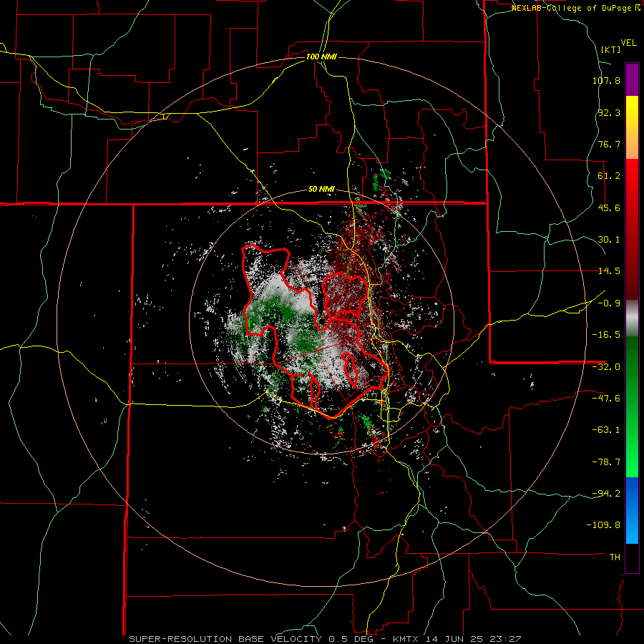Viewport: 644px width, 644px height.
Task: Pick the green segment of the color bar
Action: [632, 406]
